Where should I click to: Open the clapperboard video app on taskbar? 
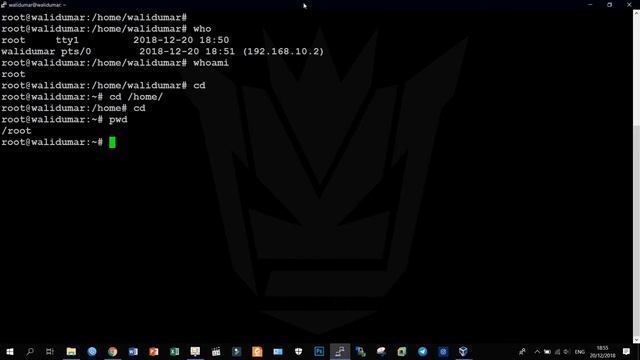click(216, 351)
